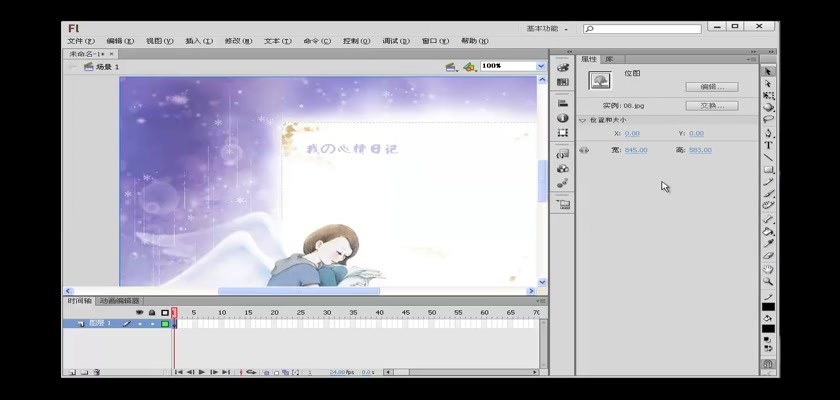Toggle Snap to Objects magnet
The image size is (840, 400).
click(x=768, y=364)
